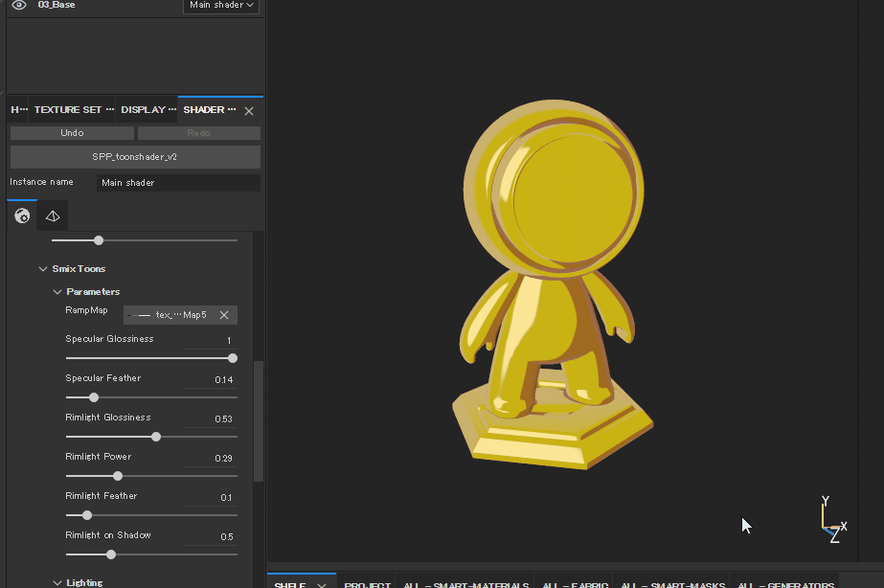This screenshot has width=884, height=588.
Task: Click the Redo button
Action: pyautogui.click(x=199, y=133)
